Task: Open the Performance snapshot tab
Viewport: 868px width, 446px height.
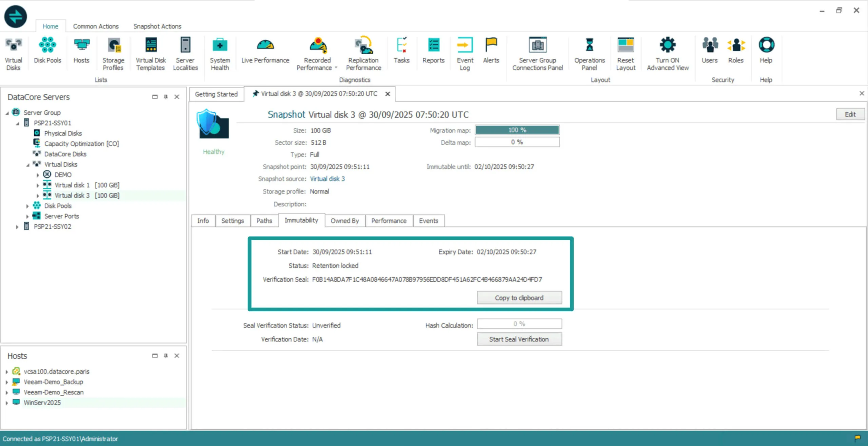Action: (389, 221)
